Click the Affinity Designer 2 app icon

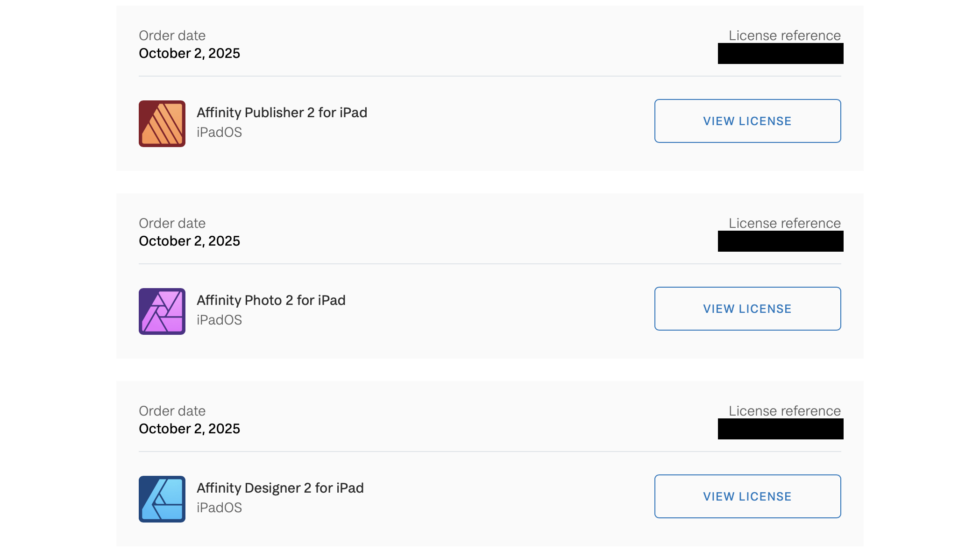162,499
